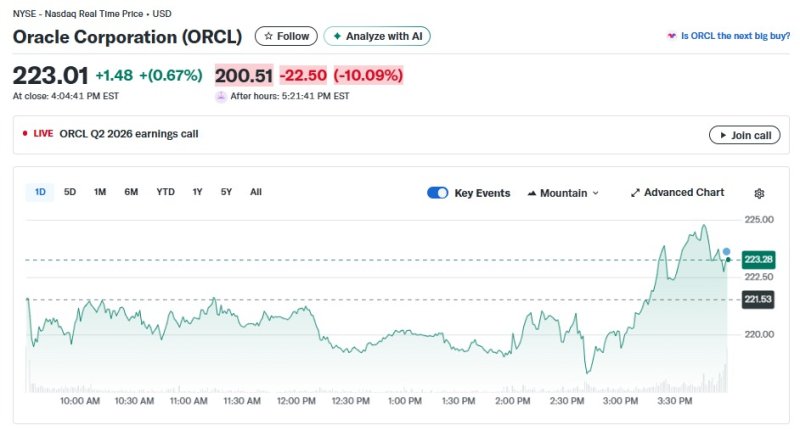Show the 5Y chart range

pyautogui.click(x=226, y=192)
